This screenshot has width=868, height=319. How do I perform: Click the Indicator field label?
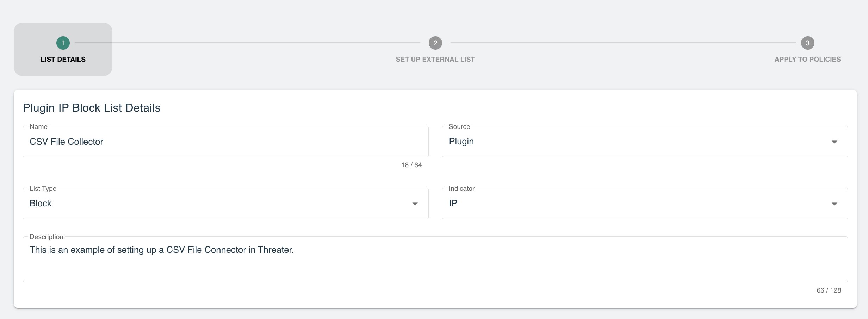tap(462, 188)
